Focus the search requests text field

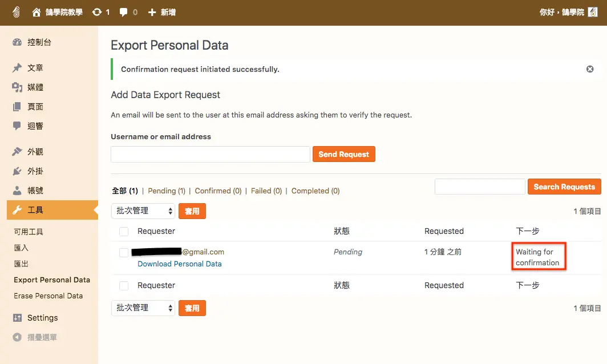(480, 187)
